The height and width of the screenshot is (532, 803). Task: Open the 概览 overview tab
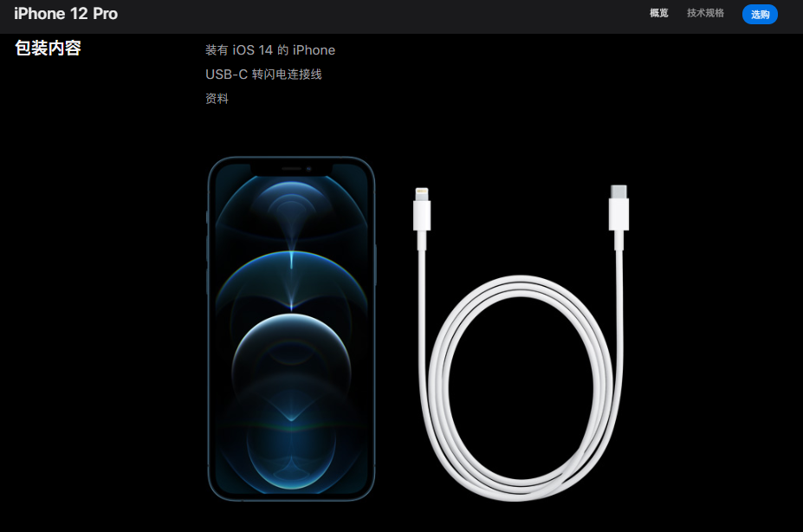point(658,13)
